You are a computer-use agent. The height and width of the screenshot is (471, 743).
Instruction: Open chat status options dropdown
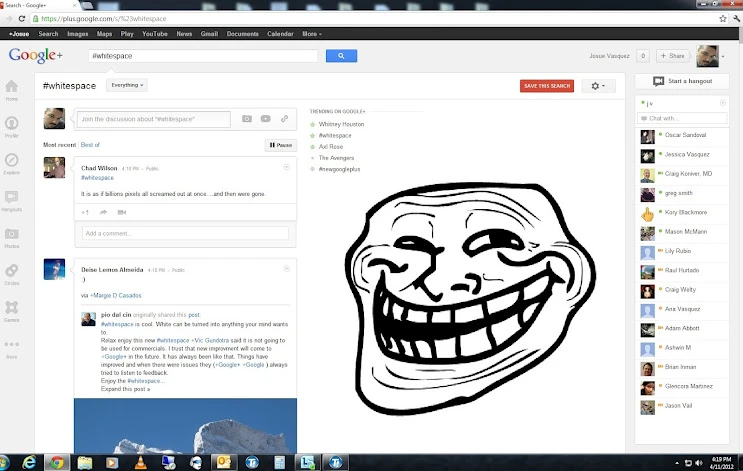pyautogui.click(x=723, y=103)
